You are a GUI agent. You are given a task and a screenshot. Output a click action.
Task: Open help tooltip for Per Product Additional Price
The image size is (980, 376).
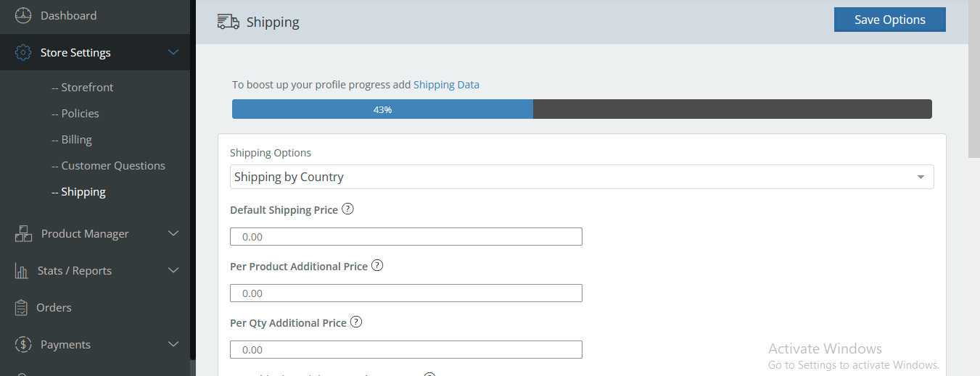tap(377, 266)
